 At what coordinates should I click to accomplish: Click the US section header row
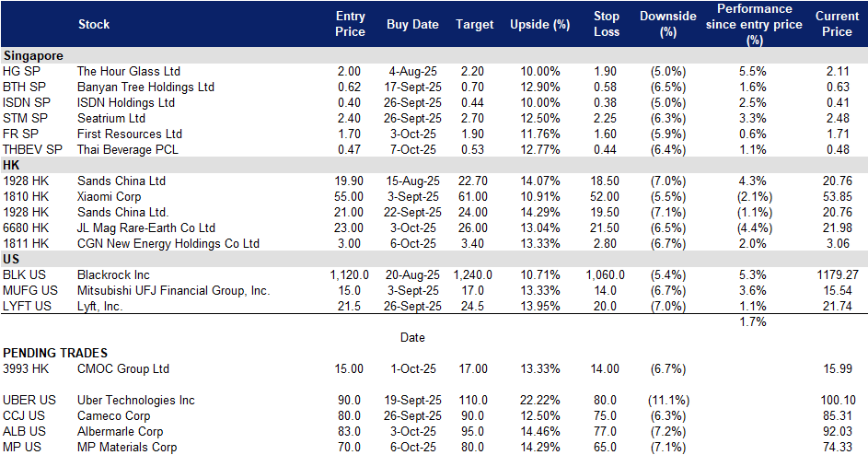point(434,259)
